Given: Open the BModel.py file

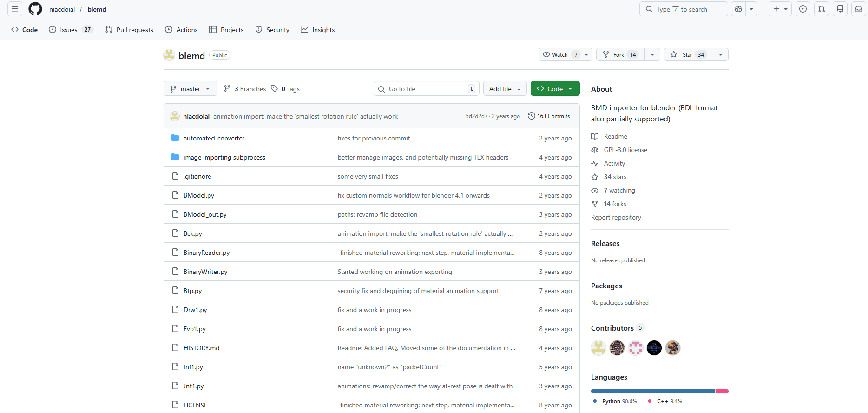Looking at the screenshot, I should pos(199,195).
